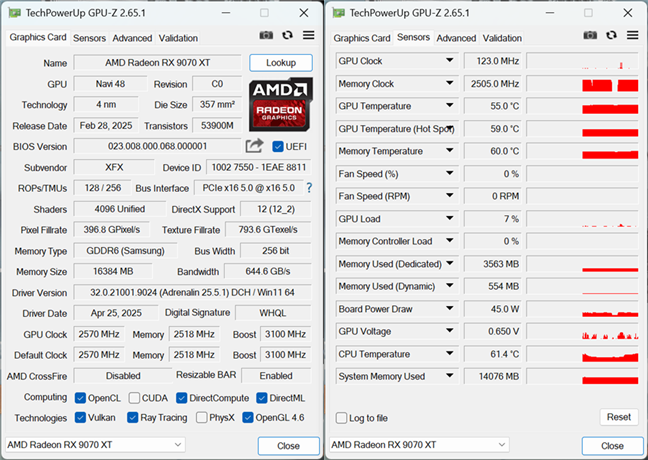Toggle the CUDA checkbox
This screenshot has height=460, width=648.
coord(134,398)
